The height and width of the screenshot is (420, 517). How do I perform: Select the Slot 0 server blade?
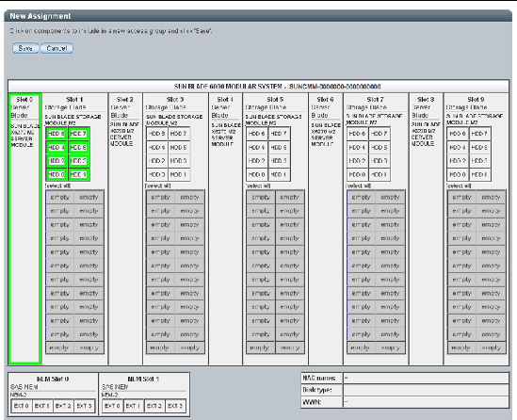click(24, 229)
